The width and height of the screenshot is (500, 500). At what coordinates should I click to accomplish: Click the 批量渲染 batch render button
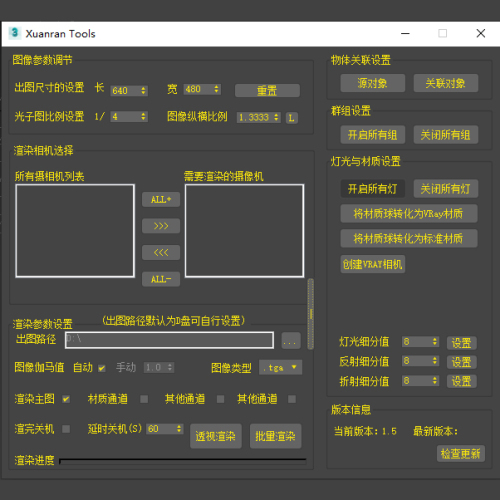pos(276,436)
